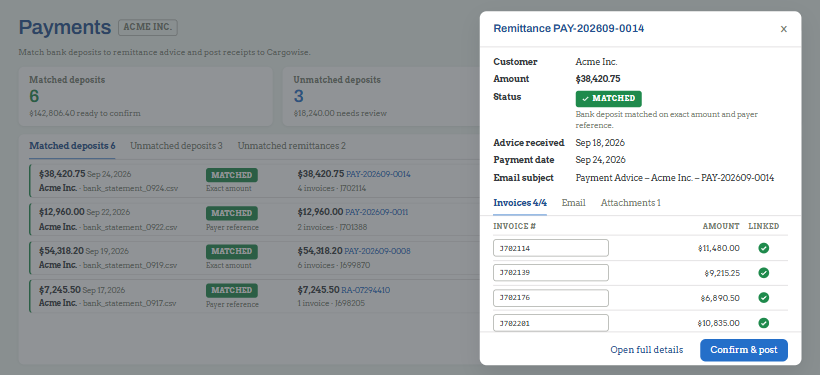820x375 pixels.
Task: Open remittance link RA-07294410
Action: pos(366,290)
